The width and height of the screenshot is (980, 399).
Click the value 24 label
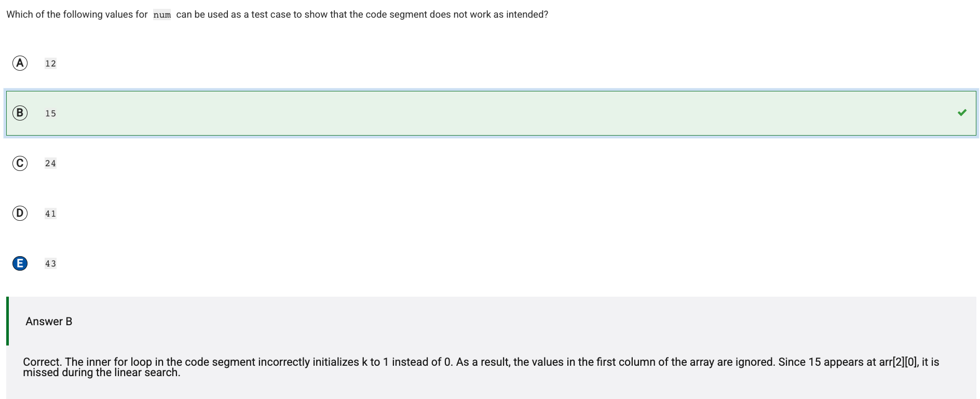tap(50, 163)
